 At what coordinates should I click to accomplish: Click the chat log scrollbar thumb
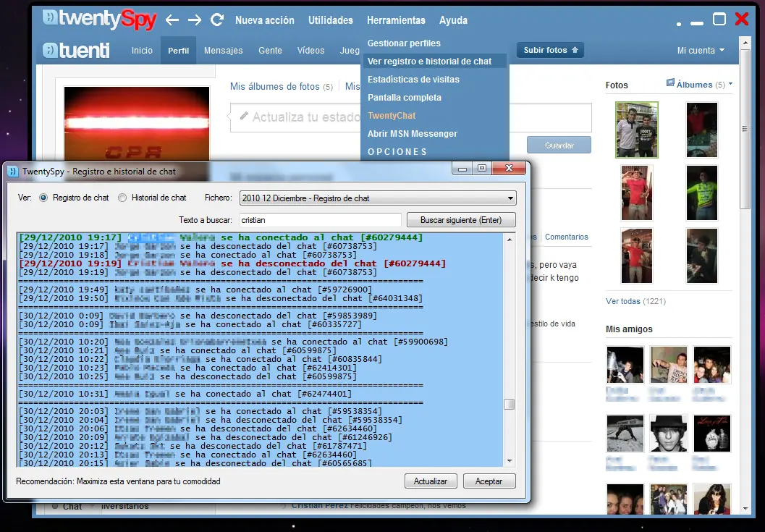point(510,404)
